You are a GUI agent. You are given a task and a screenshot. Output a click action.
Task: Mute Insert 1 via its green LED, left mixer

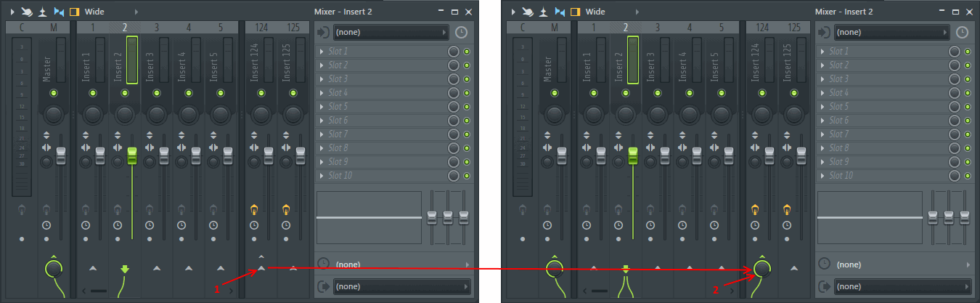point(93,94)
